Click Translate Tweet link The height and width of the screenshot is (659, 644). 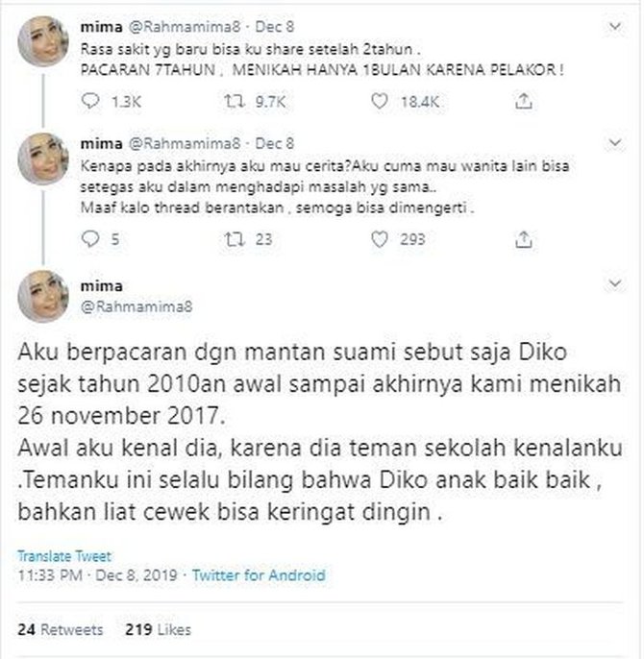(x=64, y=556)
